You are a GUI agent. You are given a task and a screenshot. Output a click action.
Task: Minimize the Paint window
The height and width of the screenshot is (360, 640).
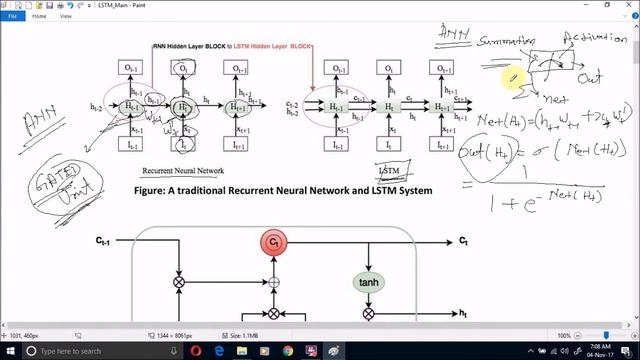[x=587, y=5]
